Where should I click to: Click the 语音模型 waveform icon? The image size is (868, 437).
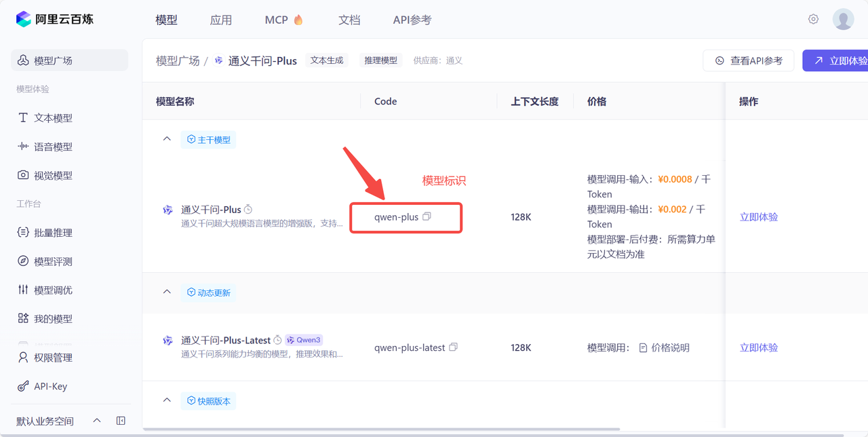tap(23, 147)
